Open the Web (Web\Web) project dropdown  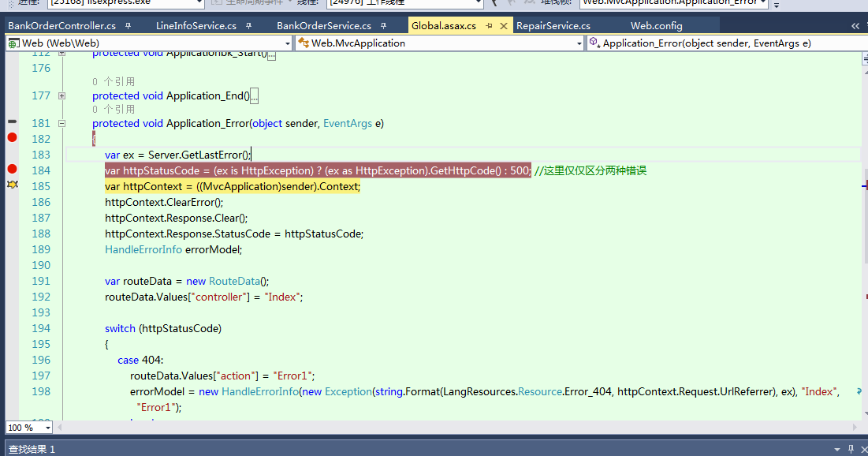tap(286, 43)
